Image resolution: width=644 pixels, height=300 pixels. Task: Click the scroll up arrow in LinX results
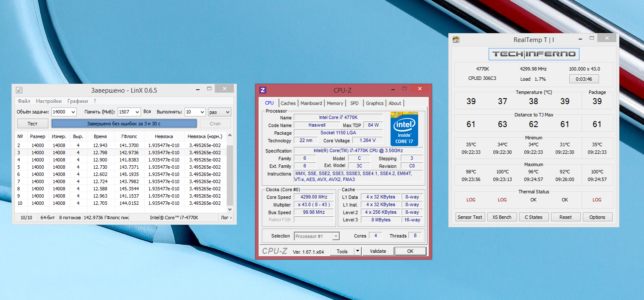coord(230,136)
